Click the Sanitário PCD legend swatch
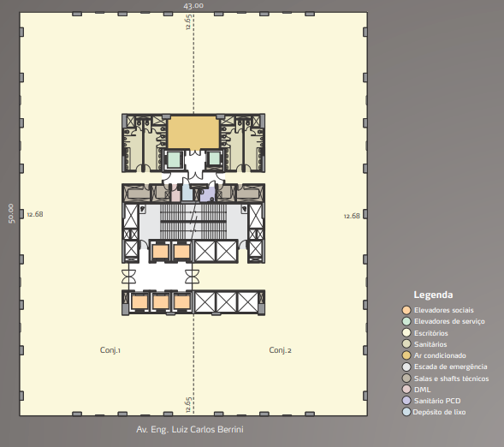 pos(406,401)
